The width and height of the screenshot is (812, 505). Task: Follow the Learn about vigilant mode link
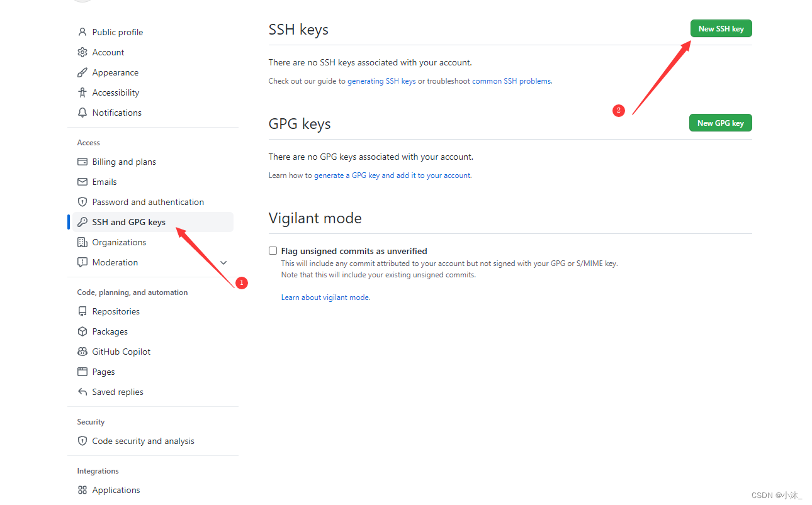coord(325,297)
